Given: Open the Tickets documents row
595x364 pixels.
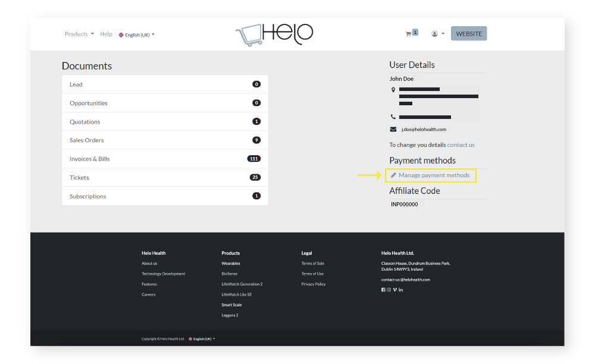Looking at the screenshot, I should coord(80,177).
